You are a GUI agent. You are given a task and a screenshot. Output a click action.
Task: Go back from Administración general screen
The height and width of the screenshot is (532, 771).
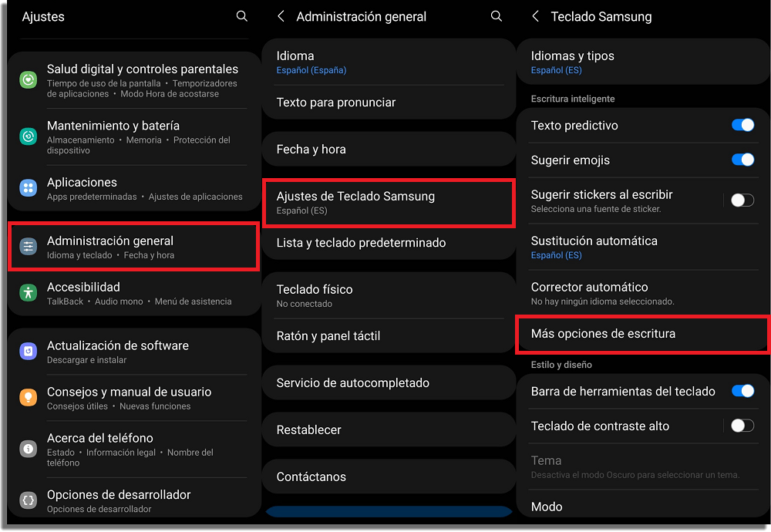click(x=281, y=16)
